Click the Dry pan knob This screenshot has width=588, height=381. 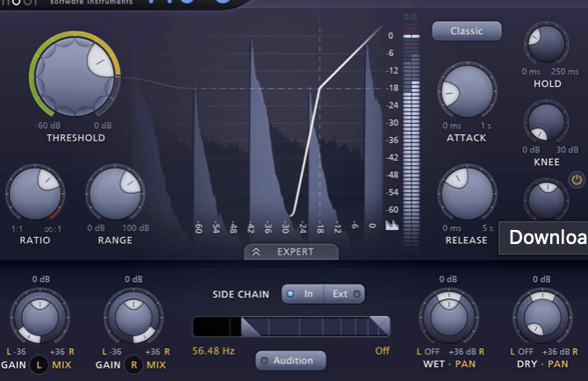[542, 317]
